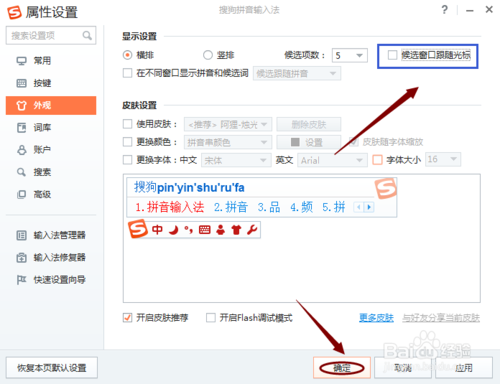
Task: Open the skin selection dropdown 阿狸-炫光
Action: click(228, 125)
